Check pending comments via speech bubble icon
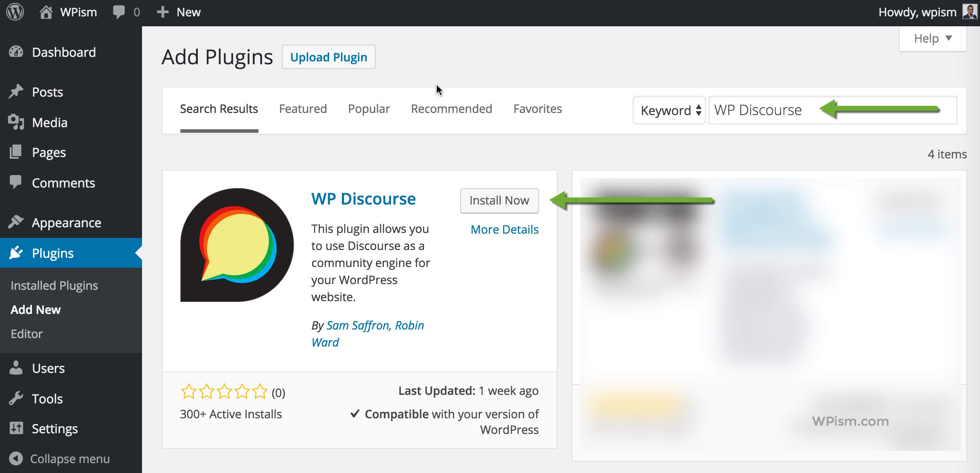The height and width of the screenshot is (473, 980). tap(119, 12)
